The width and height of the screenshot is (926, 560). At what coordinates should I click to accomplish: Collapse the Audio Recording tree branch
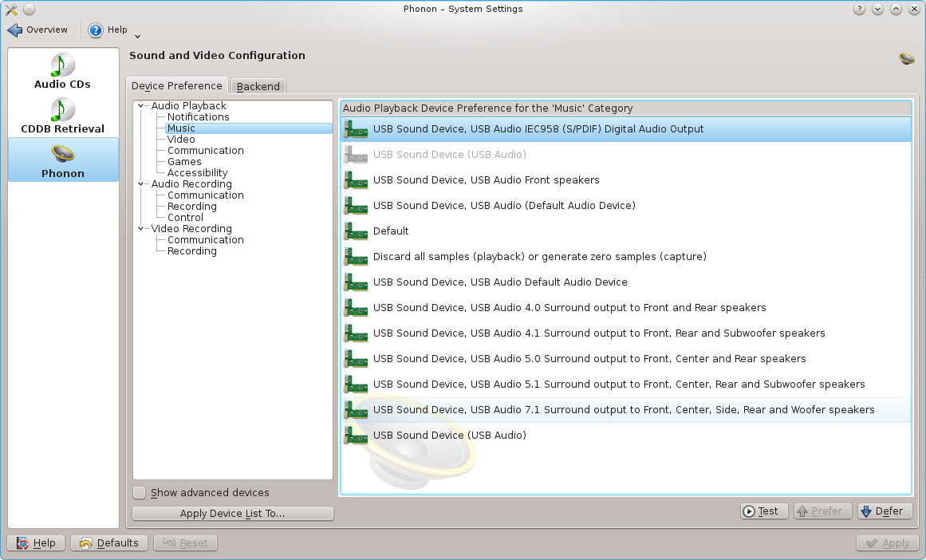pyautogui.click(x=140, y=183)
